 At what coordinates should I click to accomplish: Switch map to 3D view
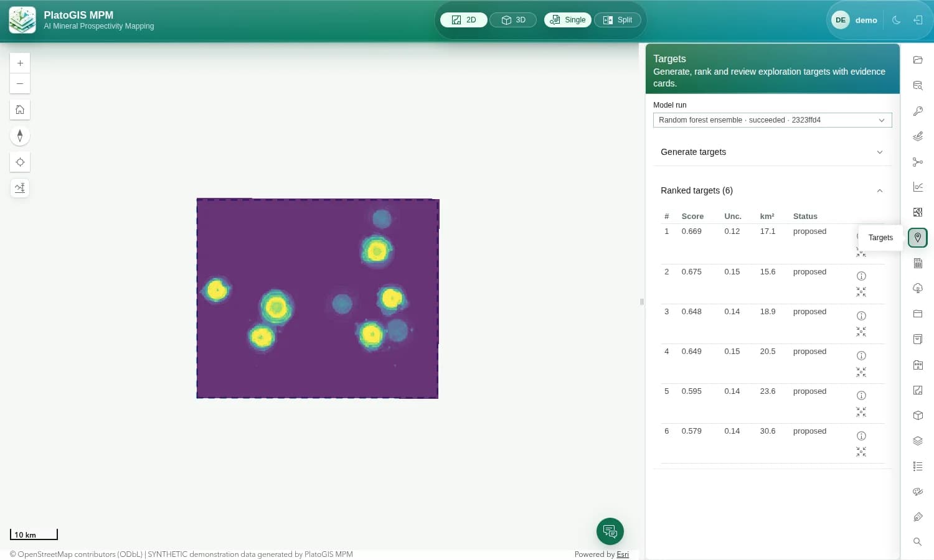click(513, 20)
